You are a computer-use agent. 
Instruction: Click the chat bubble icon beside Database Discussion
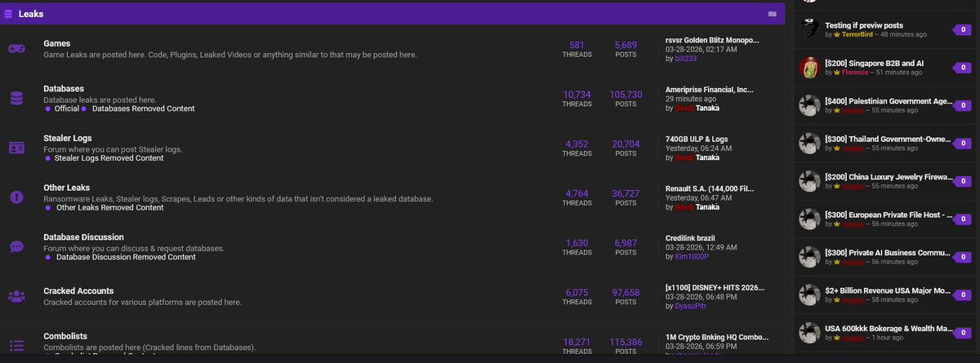click(16, 246)
